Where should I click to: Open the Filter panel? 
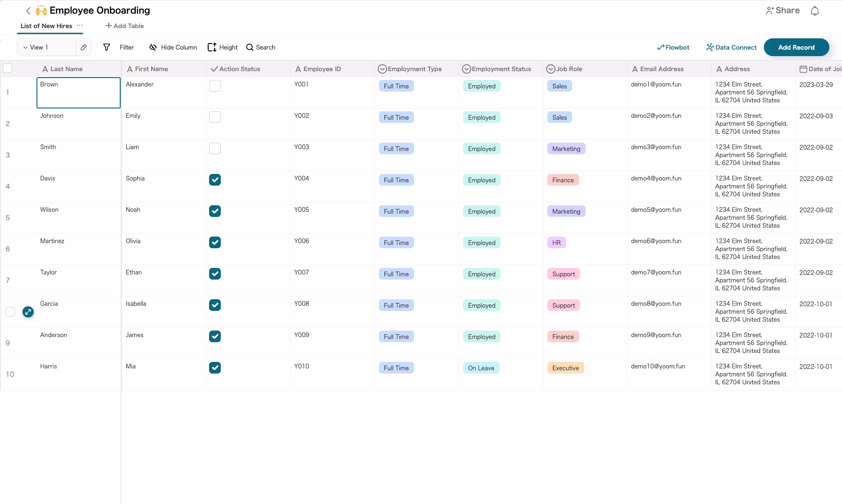tap(119, 47)
